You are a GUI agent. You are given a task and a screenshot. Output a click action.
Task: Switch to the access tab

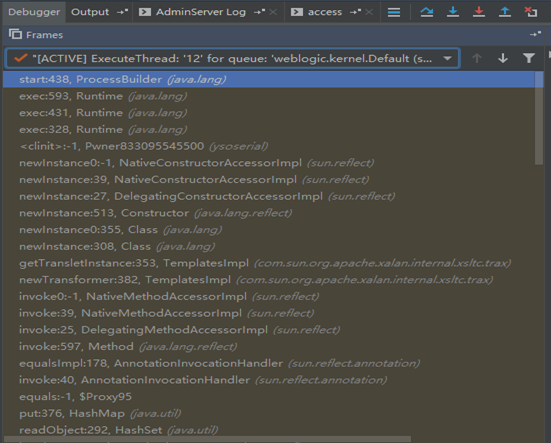pos(325,12)
